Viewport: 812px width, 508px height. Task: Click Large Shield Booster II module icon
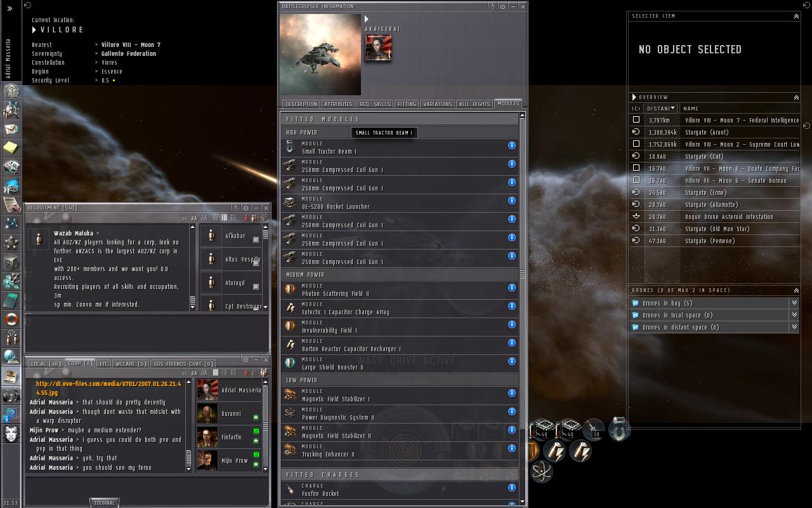290,363
